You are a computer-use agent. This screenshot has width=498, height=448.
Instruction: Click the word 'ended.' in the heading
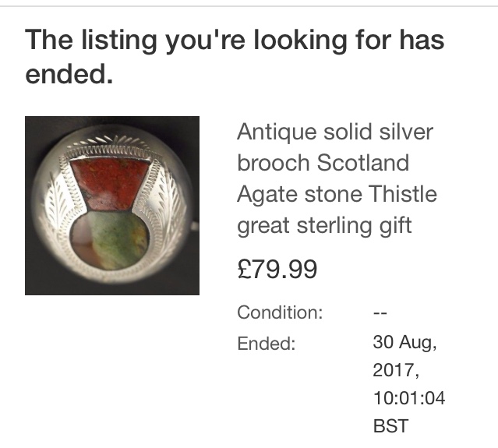(x=69, y=75)
